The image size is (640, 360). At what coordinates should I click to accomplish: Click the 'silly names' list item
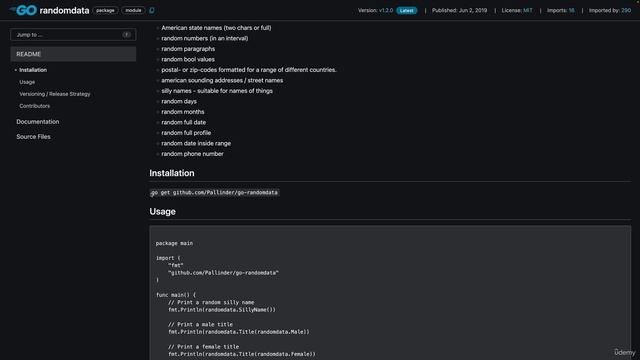217,91
